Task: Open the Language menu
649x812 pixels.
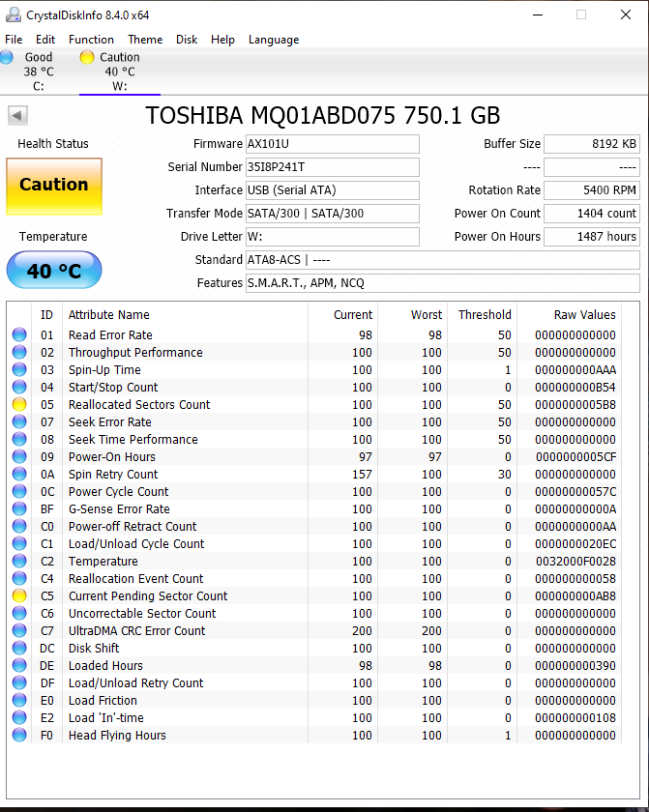Action: click(274, 40)
